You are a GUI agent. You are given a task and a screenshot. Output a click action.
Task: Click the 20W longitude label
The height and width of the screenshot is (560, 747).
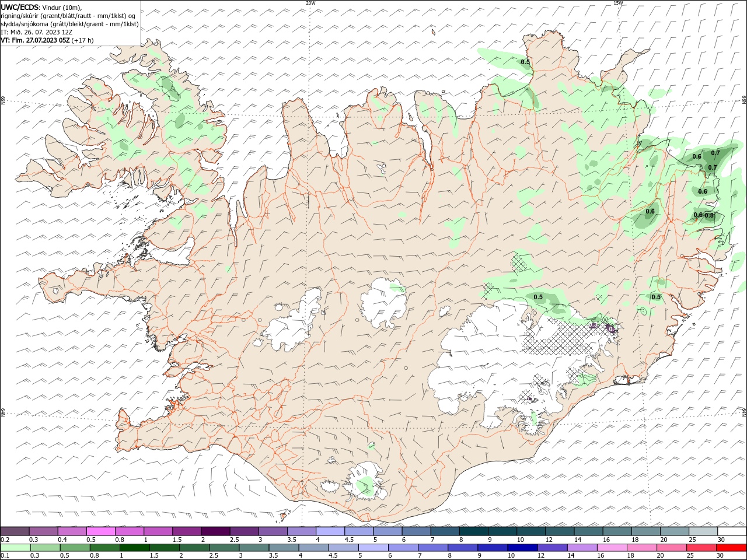point(310,3)
